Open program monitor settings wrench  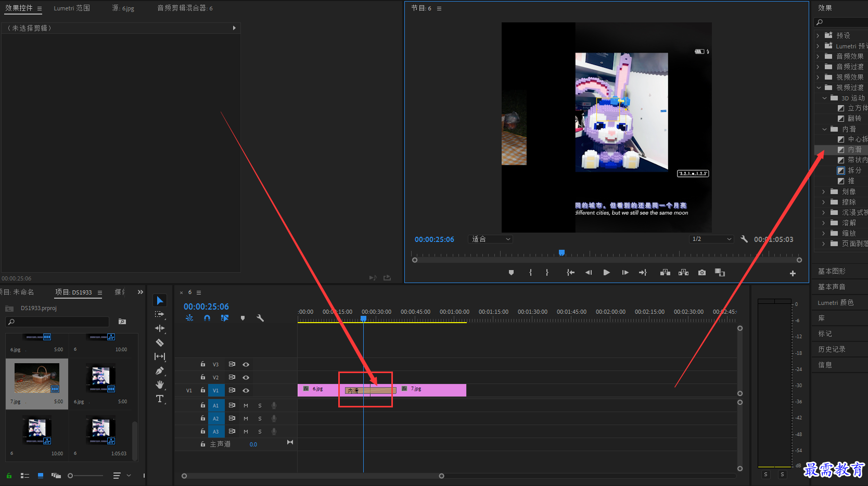(x=744, y=239)
